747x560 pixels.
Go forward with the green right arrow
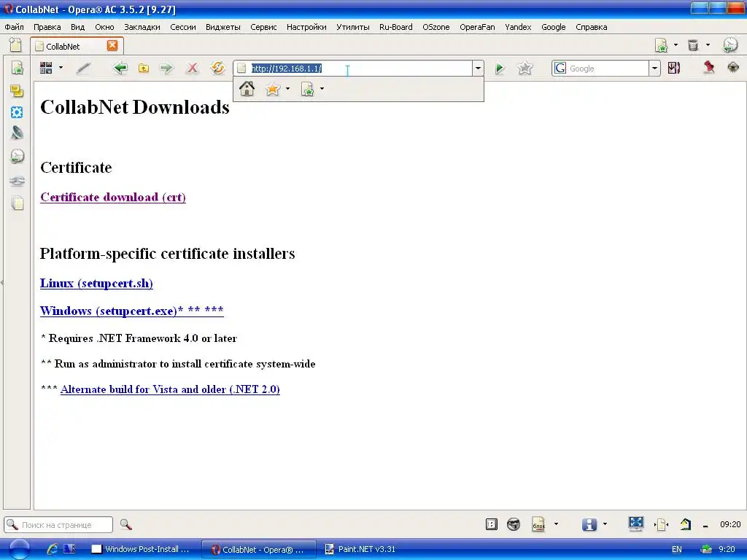(167, 68)
